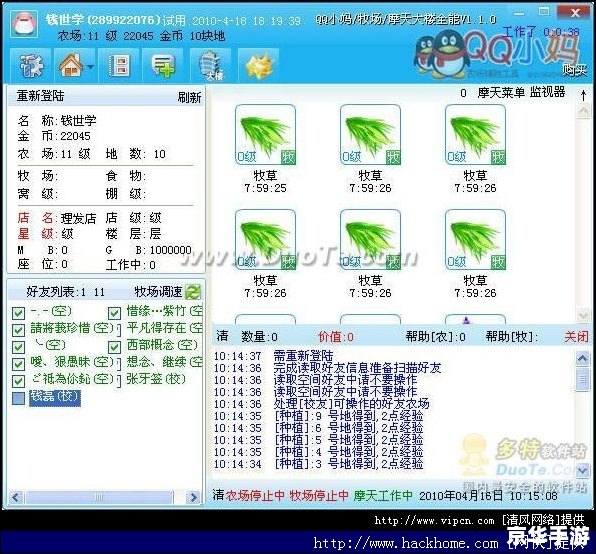Select friend 平凡得存在 in the list
Image resolution: width=596 pixels, height=554 pixels.
(164, 328)
